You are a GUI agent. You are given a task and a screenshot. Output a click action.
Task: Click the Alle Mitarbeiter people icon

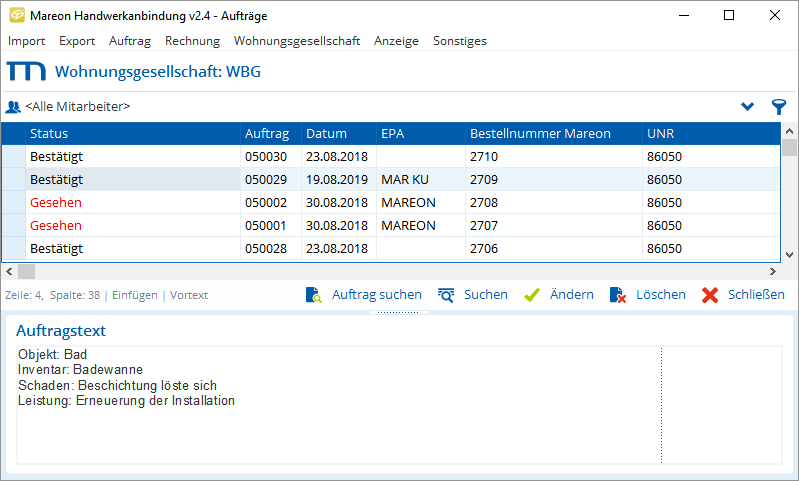[x=13, y=106]
